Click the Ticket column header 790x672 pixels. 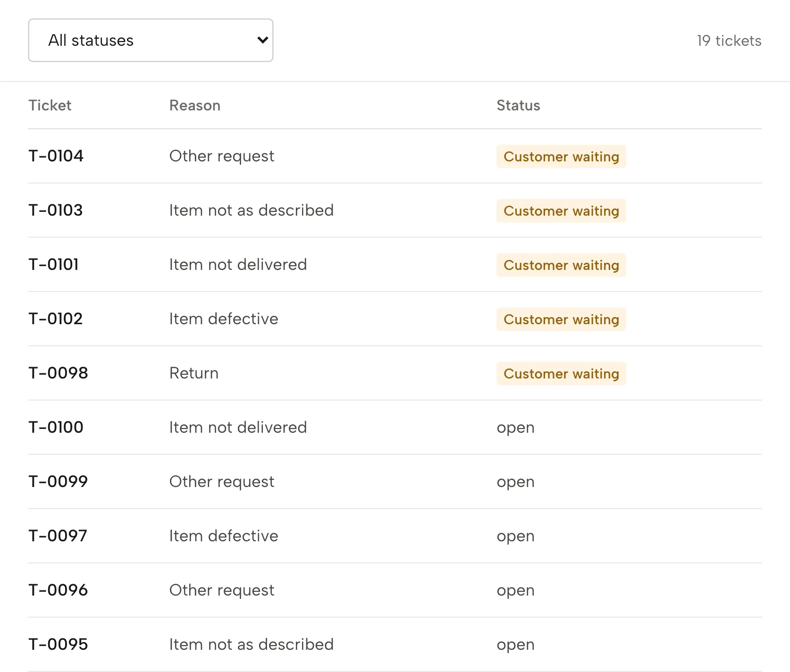click(x=50, y=105)
